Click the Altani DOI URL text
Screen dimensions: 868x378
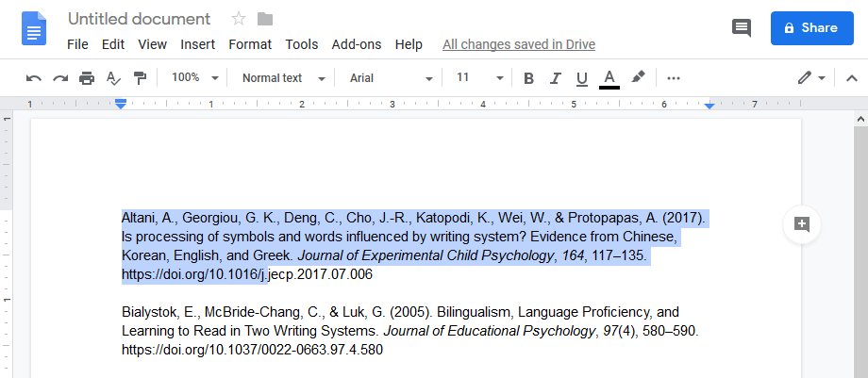pos(247,274)
